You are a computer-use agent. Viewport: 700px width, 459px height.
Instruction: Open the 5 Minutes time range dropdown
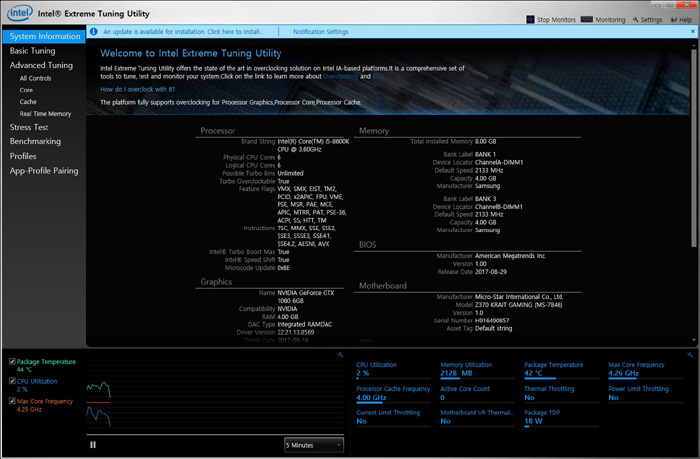[314, 445]
